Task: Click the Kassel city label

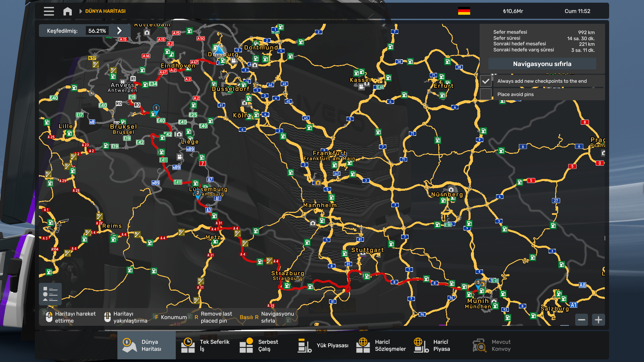Action: click(360, 80)
